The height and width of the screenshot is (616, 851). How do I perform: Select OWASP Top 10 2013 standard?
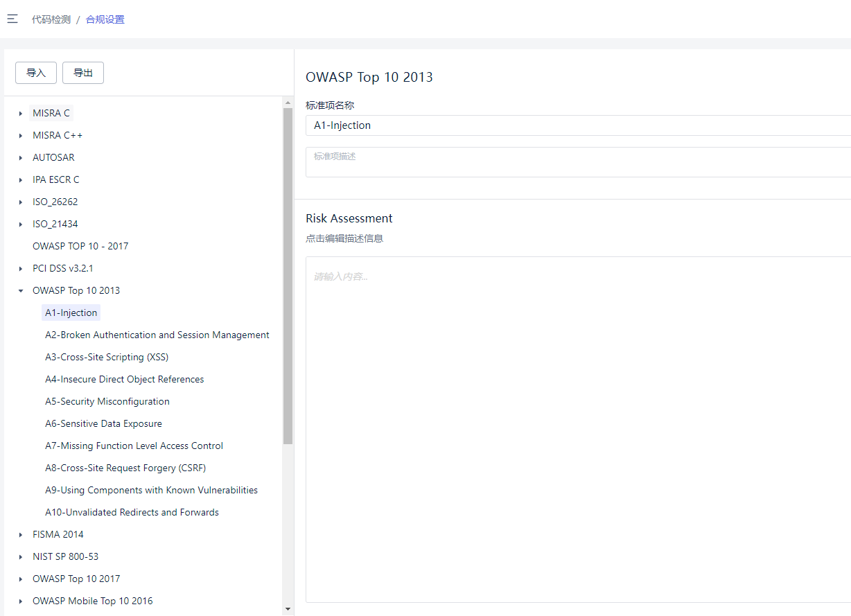coord(76,290)
